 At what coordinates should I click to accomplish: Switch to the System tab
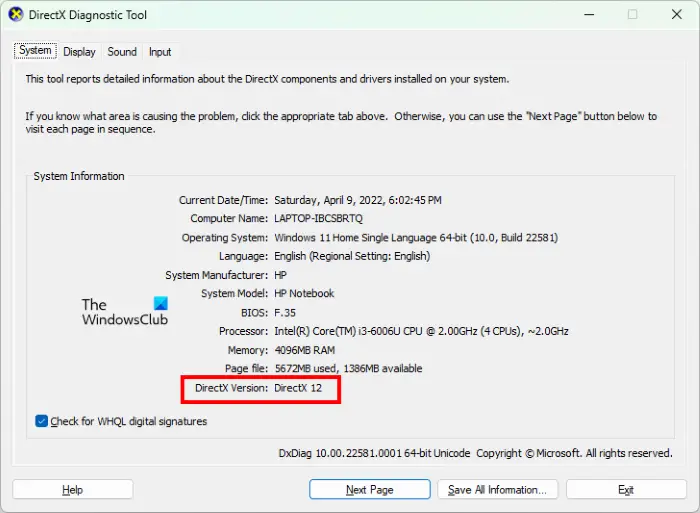coord(35,50)
